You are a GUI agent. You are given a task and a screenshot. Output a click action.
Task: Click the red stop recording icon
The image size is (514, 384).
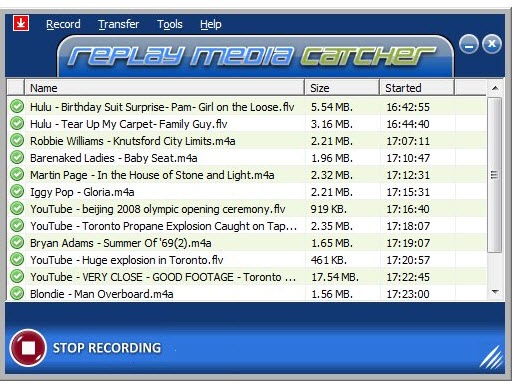click(x=28, y=348)
